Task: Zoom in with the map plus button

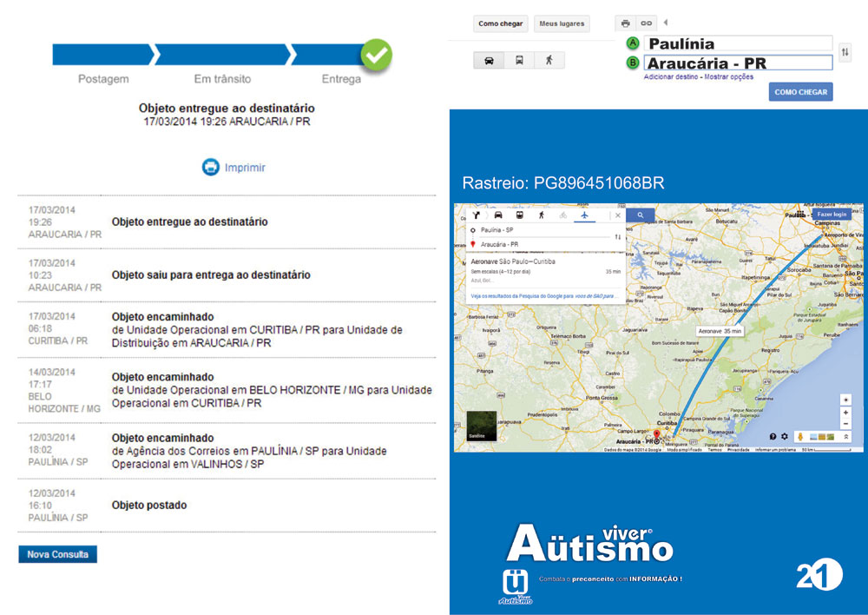Action: coord(846,413)
